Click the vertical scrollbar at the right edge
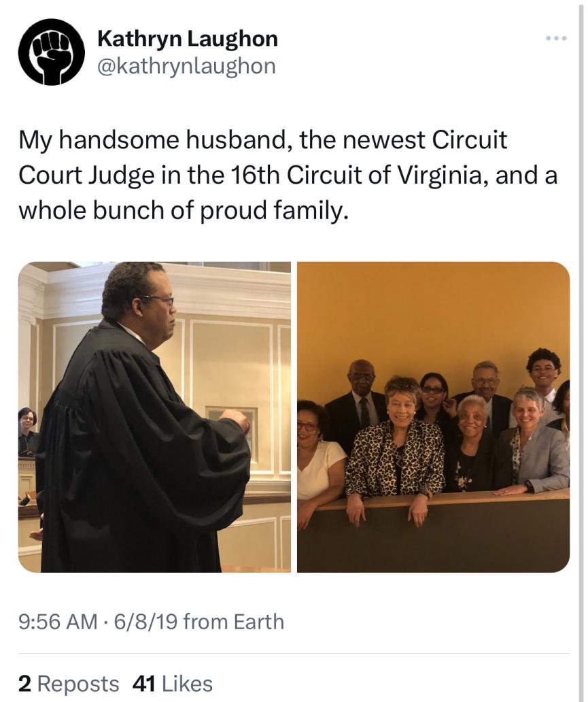This screenshot has height=702, width=588. pos(581,351)
